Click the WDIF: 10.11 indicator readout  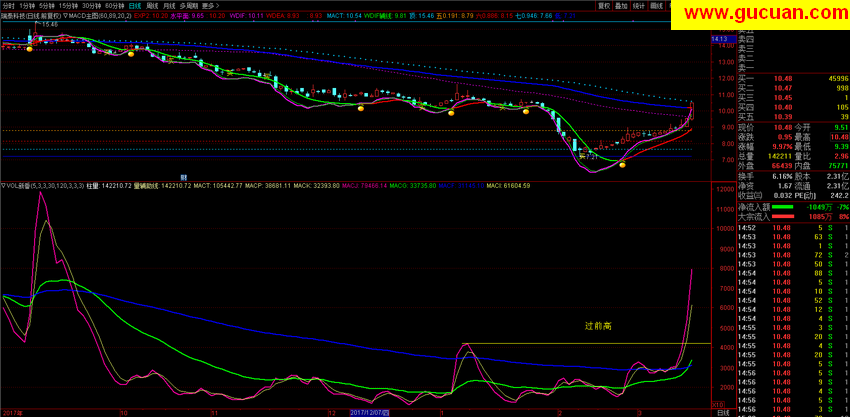coord(247,16)
